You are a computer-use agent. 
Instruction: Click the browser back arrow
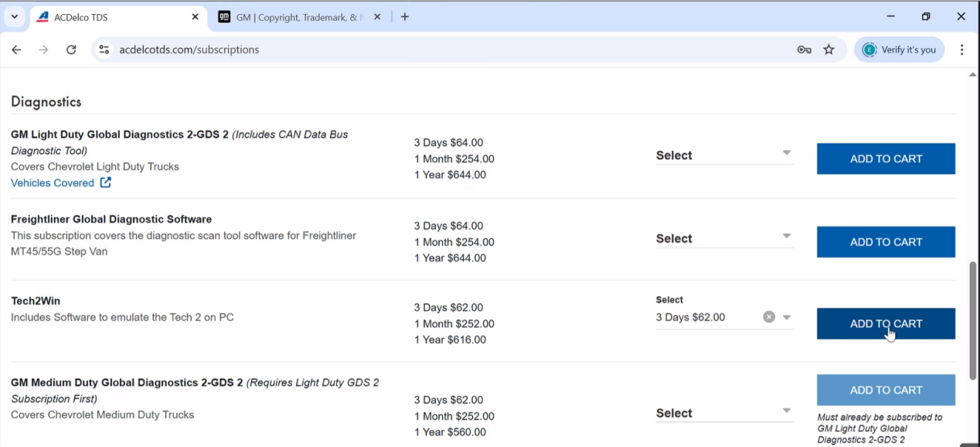tap(16, 49)
